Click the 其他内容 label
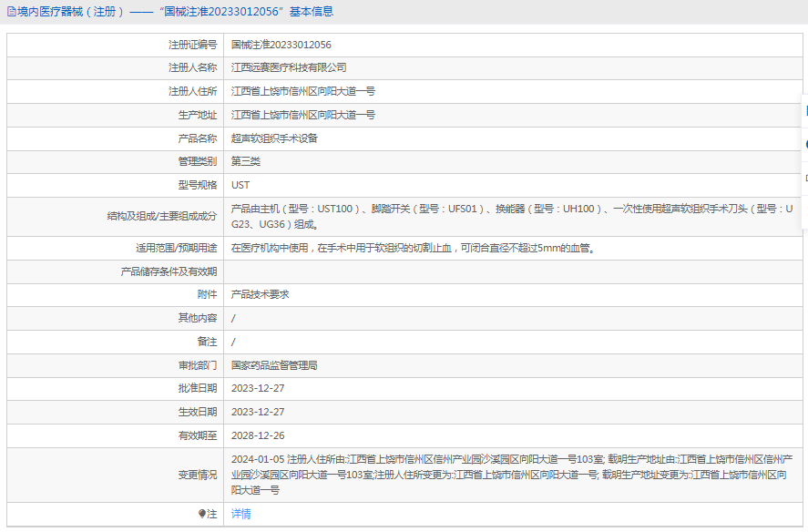808x532 pixels. click(x=198, y=319)
